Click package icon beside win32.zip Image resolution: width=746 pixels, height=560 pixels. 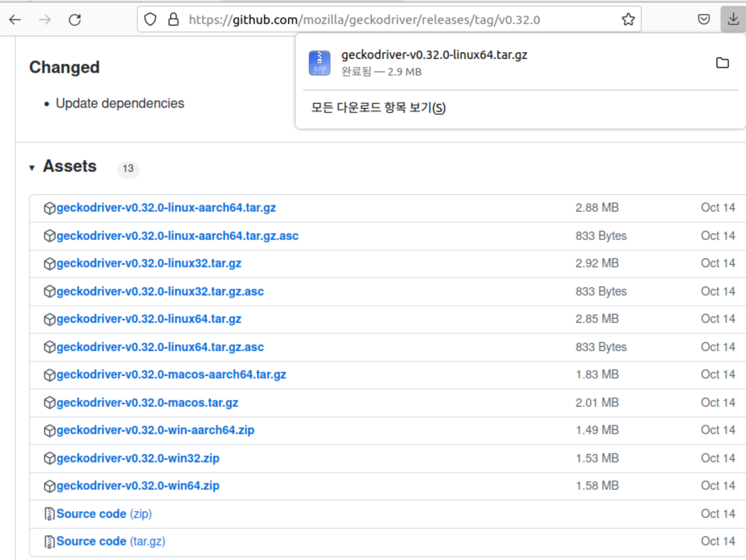pyautogui.click(x=49, y=459)
